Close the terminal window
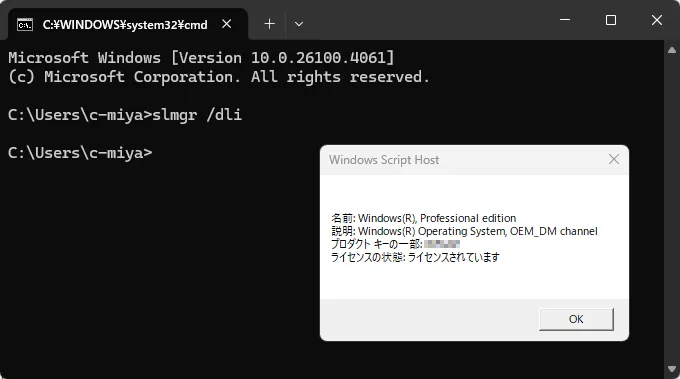This screenshot has height=379, width=680. (x=657, y=20)
